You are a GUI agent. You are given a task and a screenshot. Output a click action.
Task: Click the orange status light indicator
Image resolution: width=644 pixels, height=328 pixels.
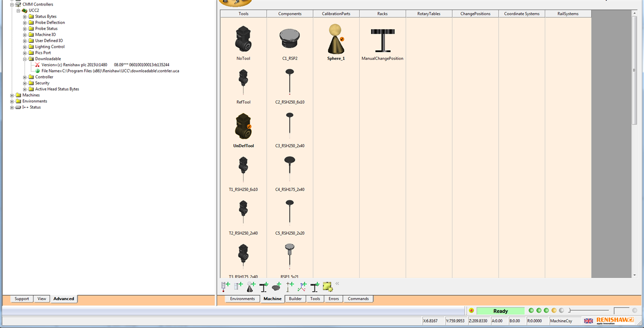[554, 311]
